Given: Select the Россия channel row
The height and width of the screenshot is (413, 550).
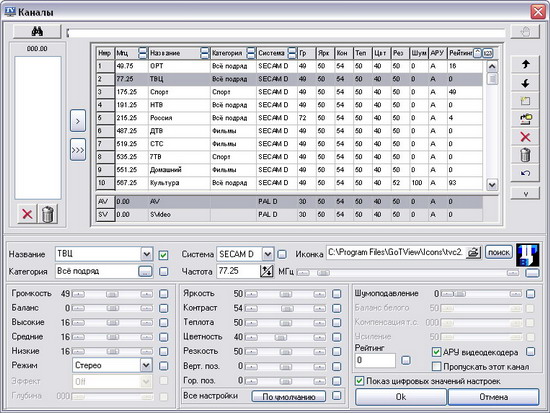Looking at the screenshot, I should (289, 118).
